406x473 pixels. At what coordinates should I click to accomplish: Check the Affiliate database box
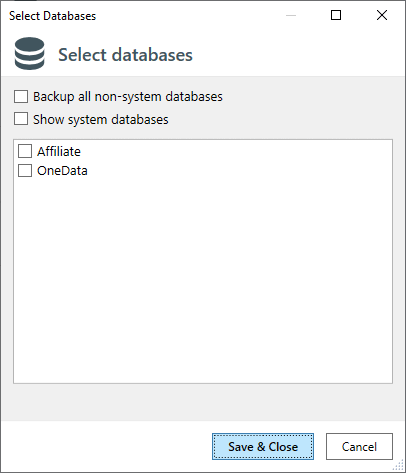pyautogui.click(x=25, y=151)
